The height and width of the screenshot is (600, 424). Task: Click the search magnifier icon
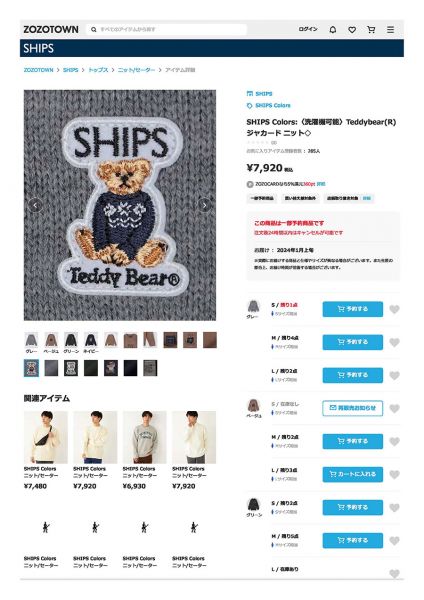(x=93, y=29)
